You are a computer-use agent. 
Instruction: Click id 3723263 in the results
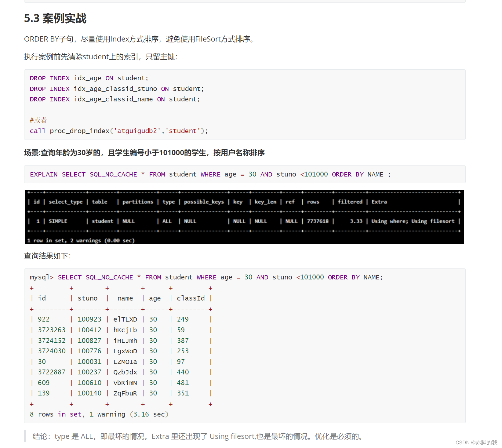pos(52,330)
